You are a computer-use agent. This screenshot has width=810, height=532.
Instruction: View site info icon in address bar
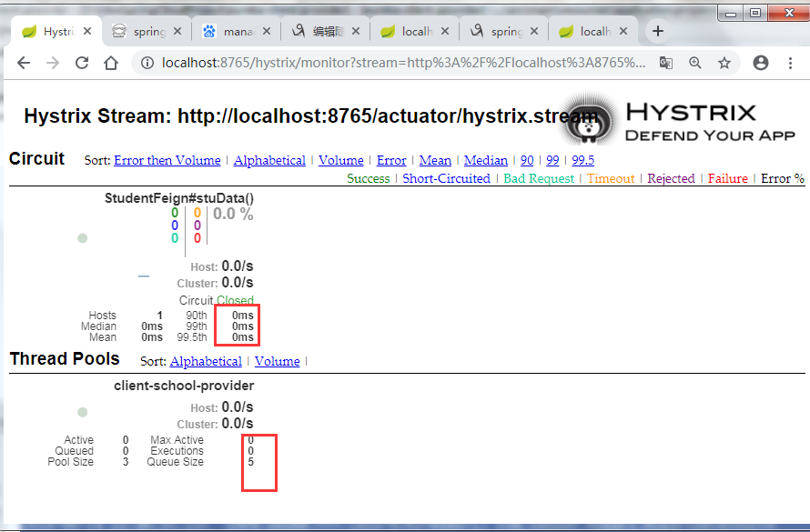pyautogui.click(x=147, y=63)
